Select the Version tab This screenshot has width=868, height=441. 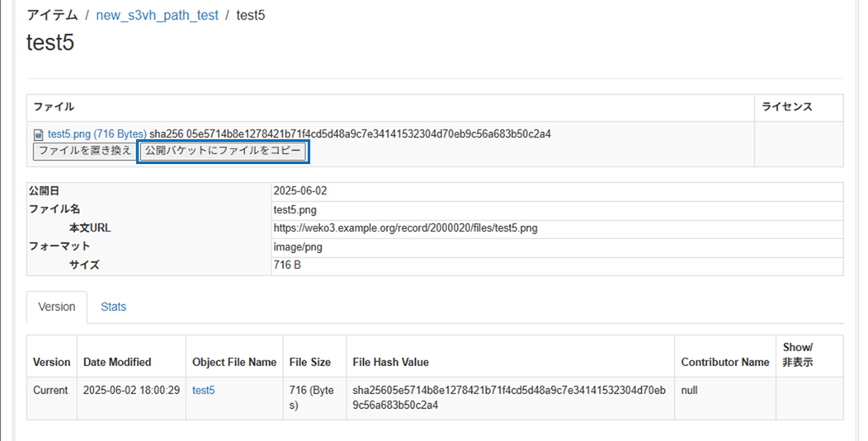point(57,307)
